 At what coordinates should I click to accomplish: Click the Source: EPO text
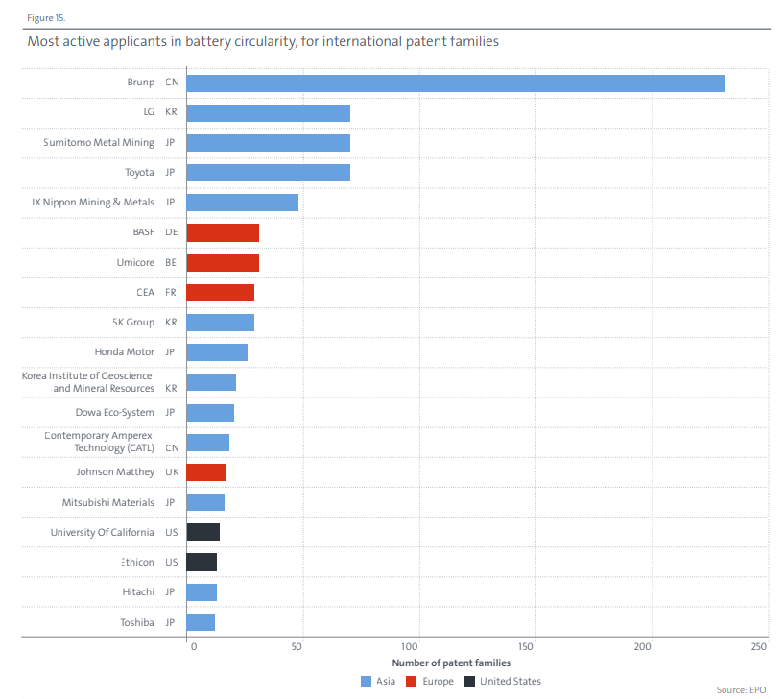coord(741,690)
